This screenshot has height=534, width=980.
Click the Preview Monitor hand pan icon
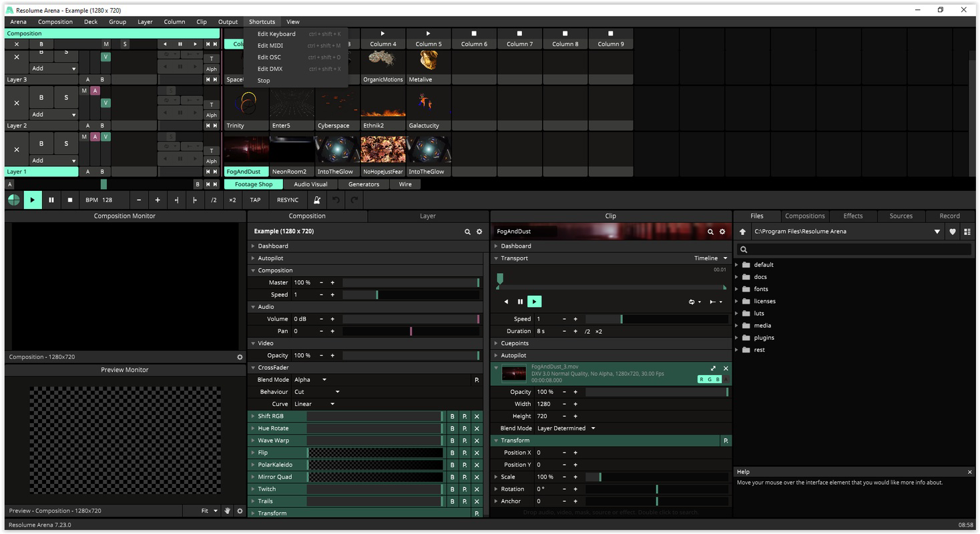point(227,511)
